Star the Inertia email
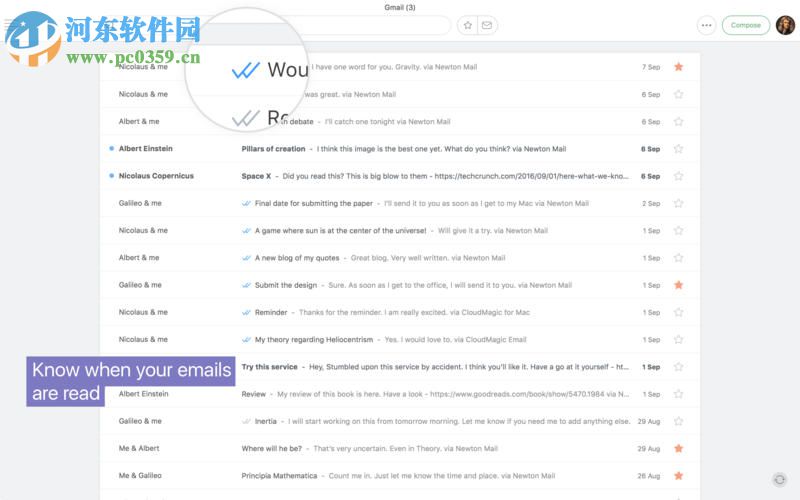The image size is (800, 500). pos(678,421)
